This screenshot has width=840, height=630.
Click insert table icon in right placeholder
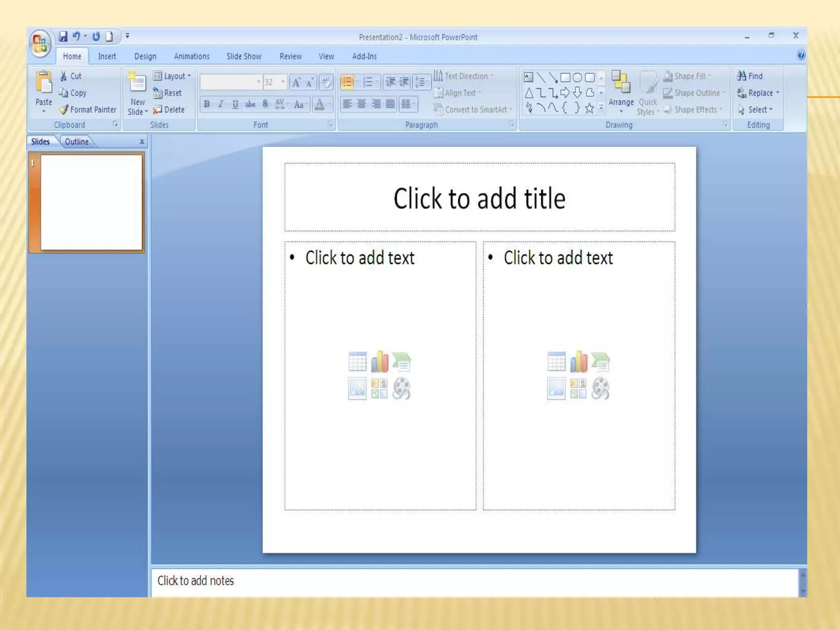tap(556, 362)
